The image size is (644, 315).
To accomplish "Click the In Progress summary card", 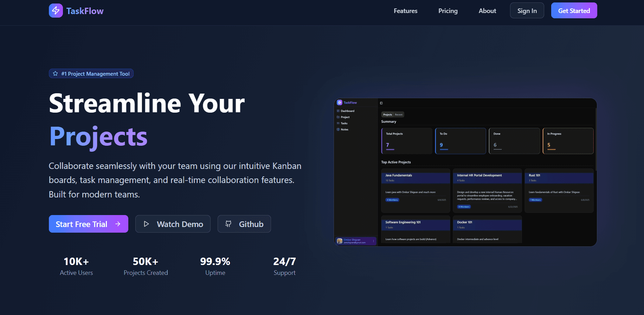I will tap(568, 141).
